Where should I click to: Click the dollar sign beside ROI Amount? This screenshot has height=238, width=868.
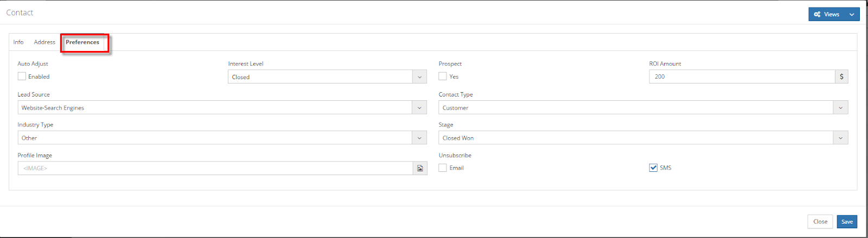click(x=841, y=77)
